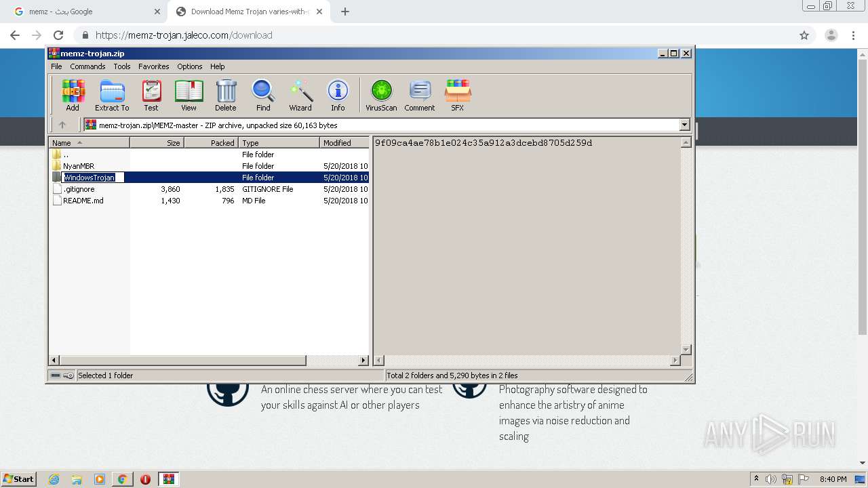Image resolution: width=868 pixels, height=488 pixels.
Task: Click the NyanMBR folder icon
Action: coord(57,166)
